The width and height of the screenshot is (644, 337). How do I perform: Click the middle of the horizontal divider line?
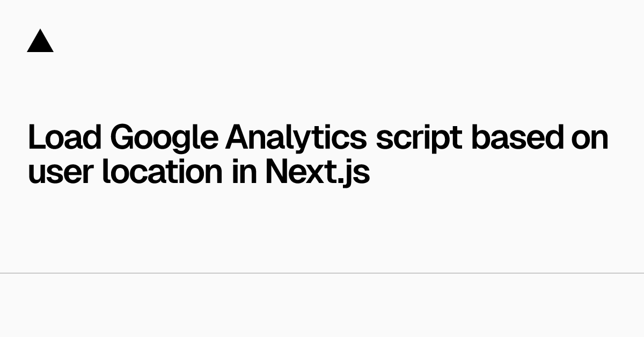322,273
